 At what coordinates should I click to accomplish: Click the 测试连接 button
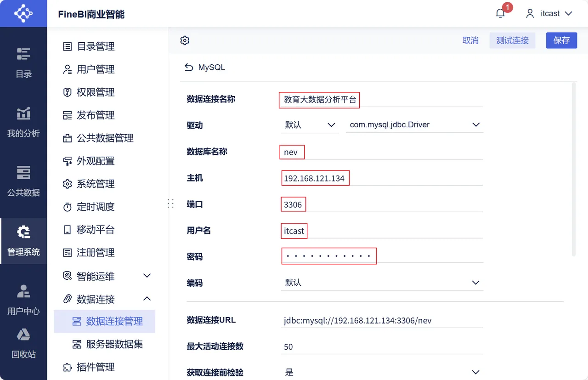pyautogui.click(x=512, y=40)
